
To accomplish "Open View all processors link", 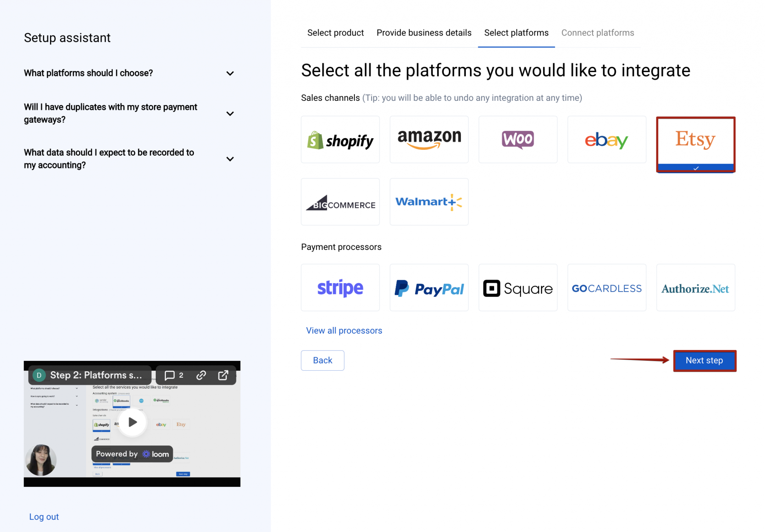I will click(344, 330).
